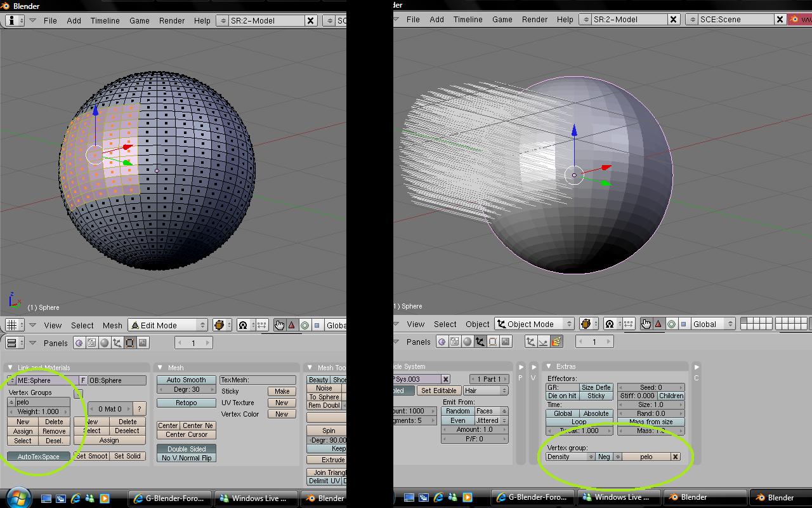The height and width of the screenshot is (508, 812).
Task: Open the Physics buttons sub-panel icon
Action: tap(544, 342)
